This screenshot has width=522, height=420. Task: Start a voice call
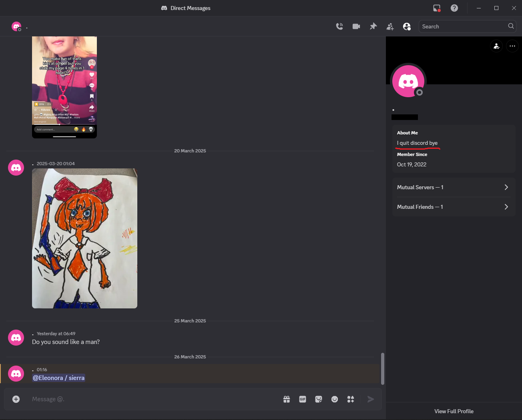(x=339, y=26)
